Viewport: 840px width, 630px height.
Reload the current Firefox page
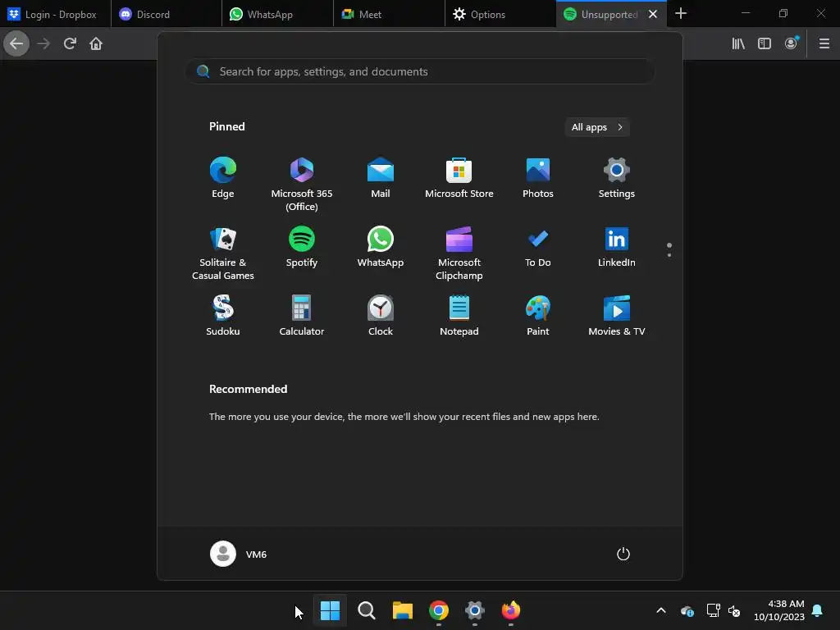(70, 43)
